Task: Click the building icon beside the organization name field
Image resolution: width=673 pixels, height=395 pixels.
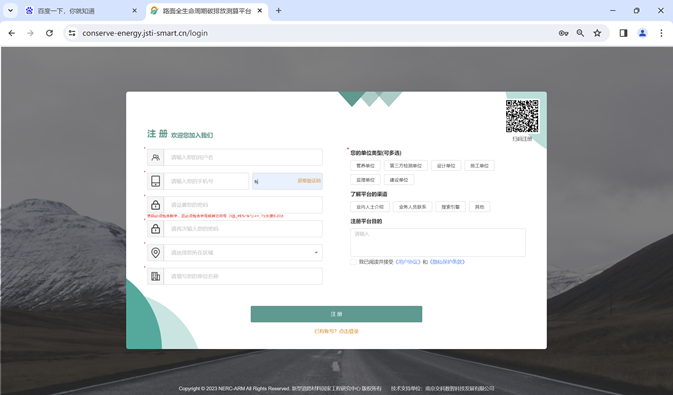Action: coord(155,276)
